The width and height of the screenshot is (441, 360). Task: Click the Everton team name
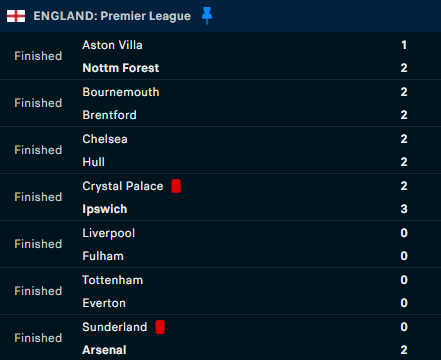(104, 303)
